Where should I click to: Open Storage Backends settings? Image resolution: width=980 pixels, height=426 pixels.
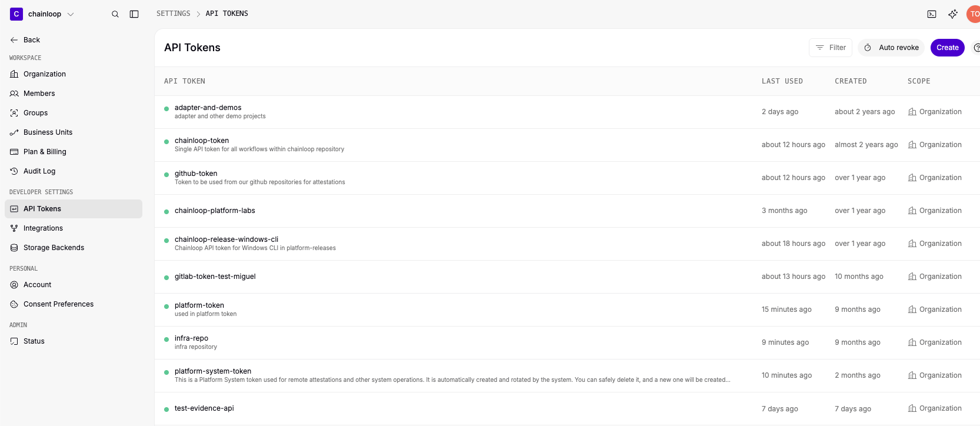[74, 248]
